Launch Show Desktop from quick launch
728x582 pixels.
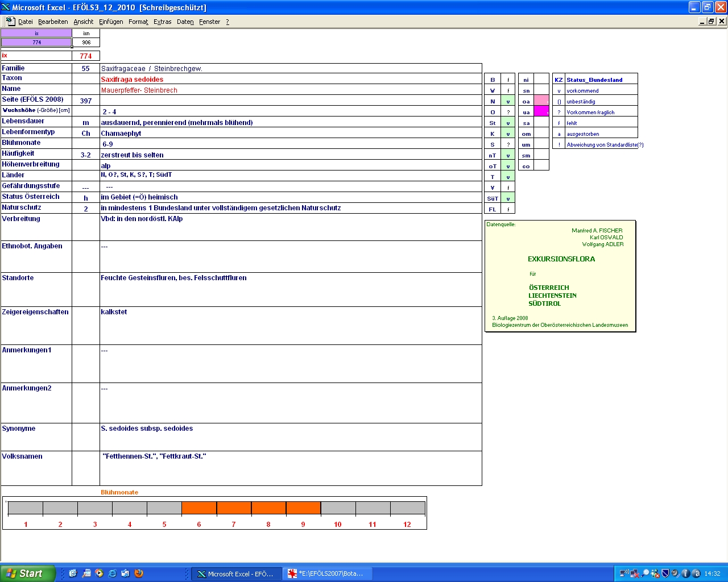(x=73, y=573)
